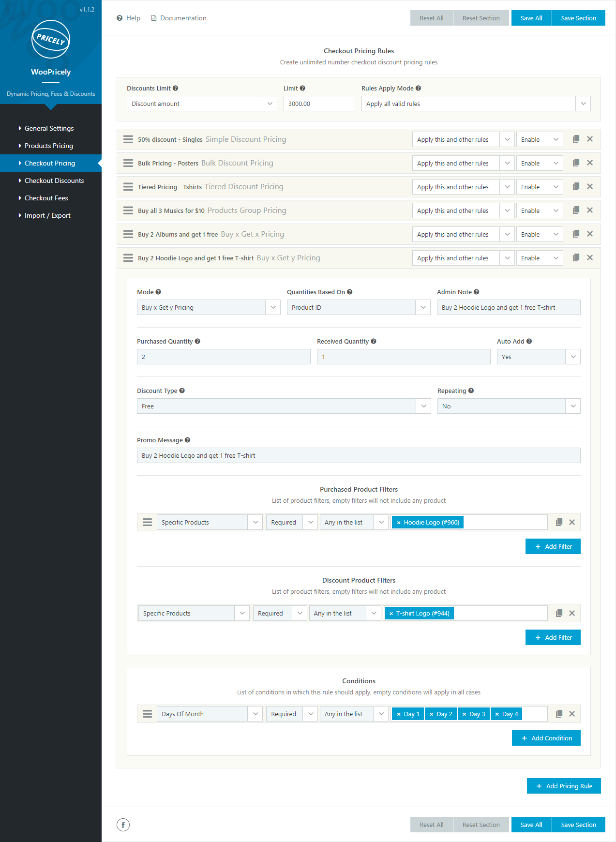The height and width of the screenshot is (842, 616).
Task: Open Repeating dropdown
Action: [x=509, y=406]
